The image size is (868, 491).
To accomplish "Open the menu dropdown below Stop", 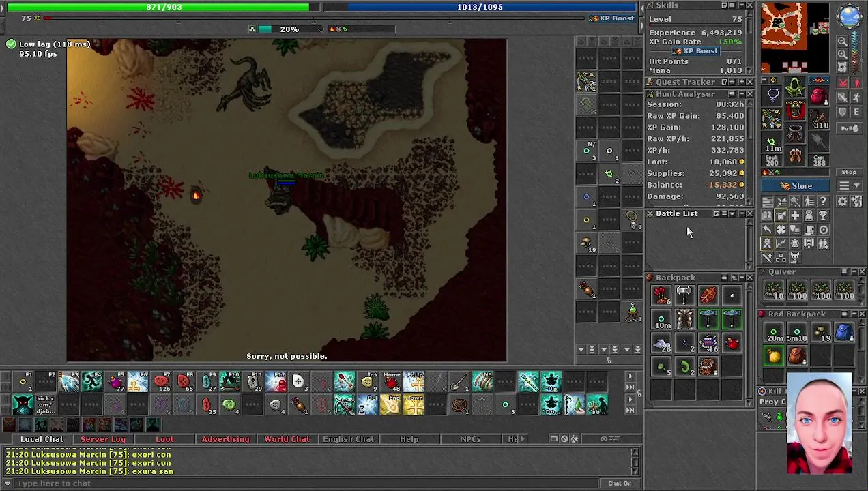I will tap(850, 185).
